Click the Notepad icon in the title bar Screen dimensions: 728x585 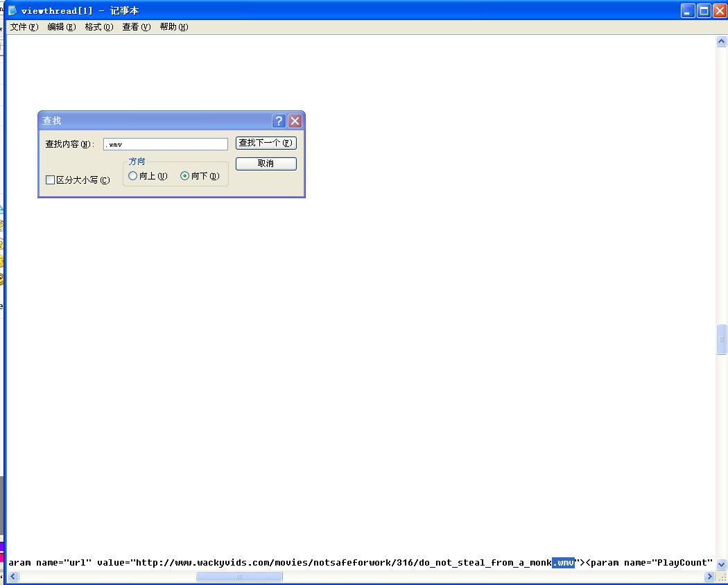point(12,10)
